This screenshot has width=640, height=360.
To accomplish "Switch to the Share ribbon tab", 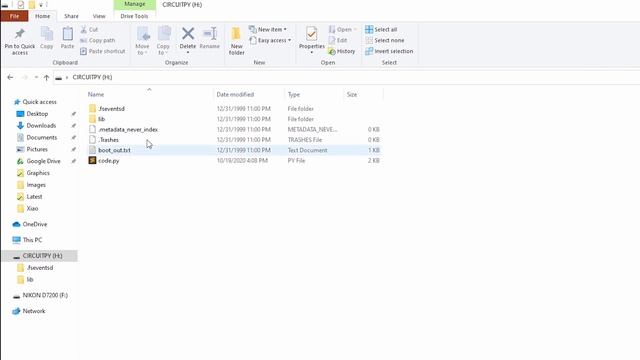I will (71, 16).
